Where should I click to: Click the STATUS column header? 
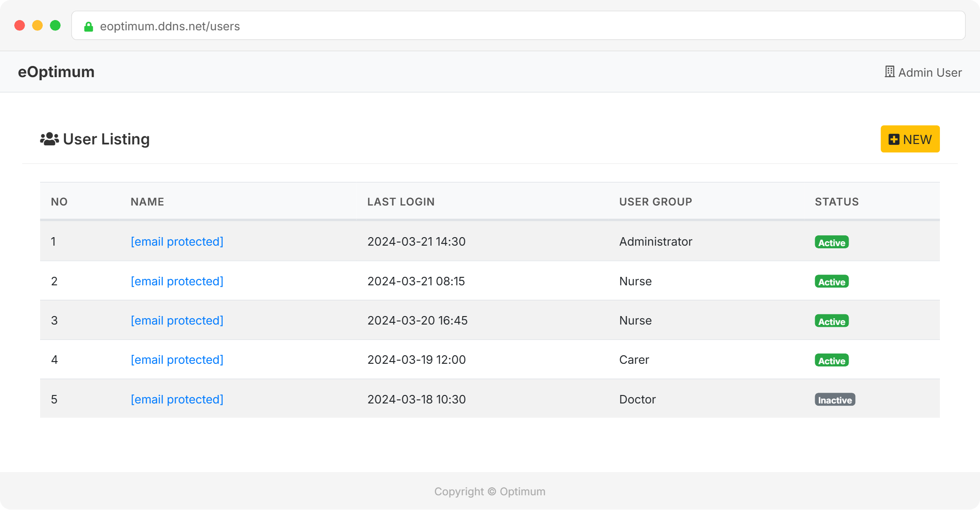836,202
